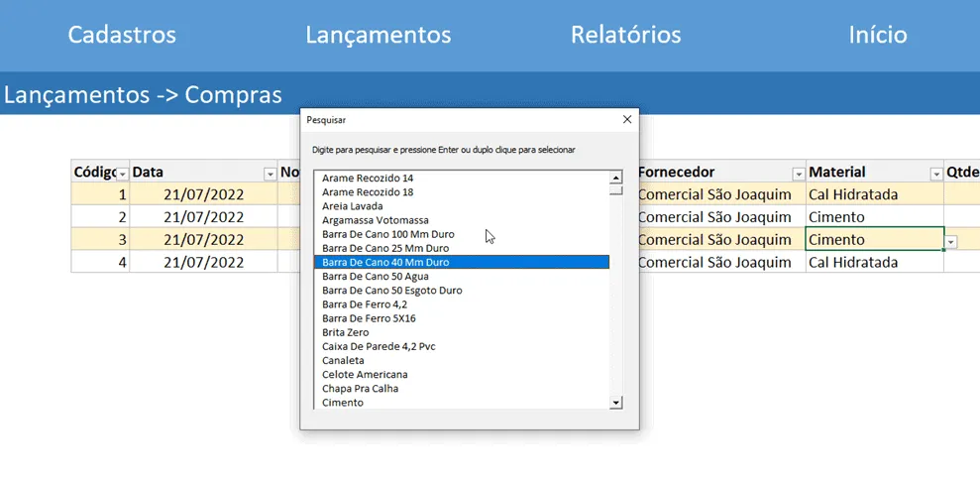Click the listbox scroll down arrow

click(x=616, y=403)
